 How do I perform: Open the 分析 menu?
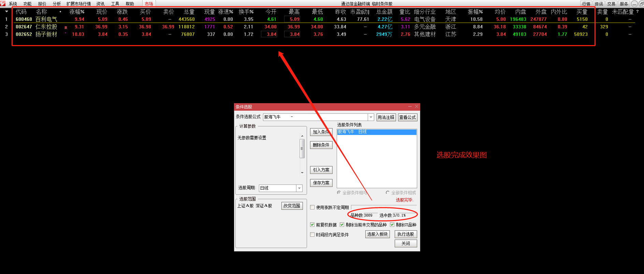57,4
